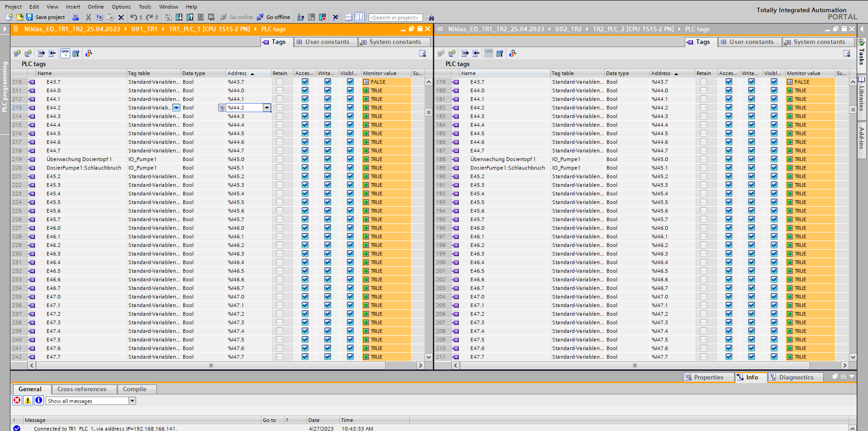Click Go offline button
Screen dimensions: 868x431
point(274,17)
